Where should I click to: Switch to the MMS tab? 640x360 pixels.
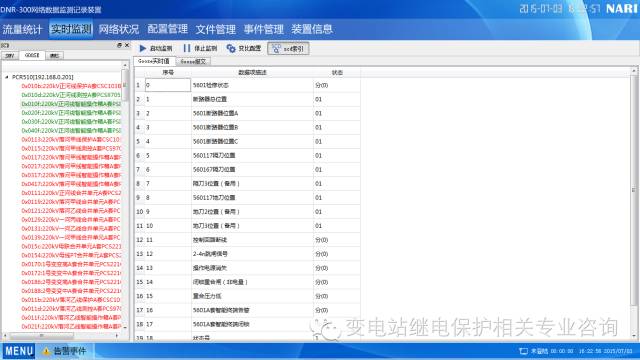(x=54, y=56)
